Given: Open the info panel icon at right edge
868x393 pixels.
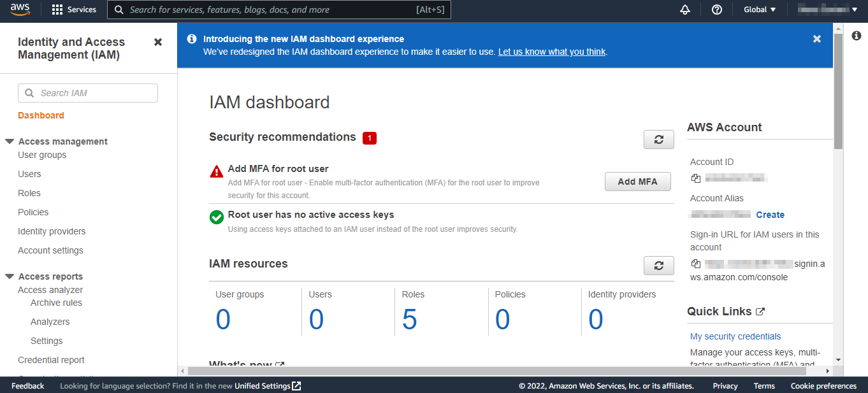Looking at the screenshot, I should [x=856, y=36].
